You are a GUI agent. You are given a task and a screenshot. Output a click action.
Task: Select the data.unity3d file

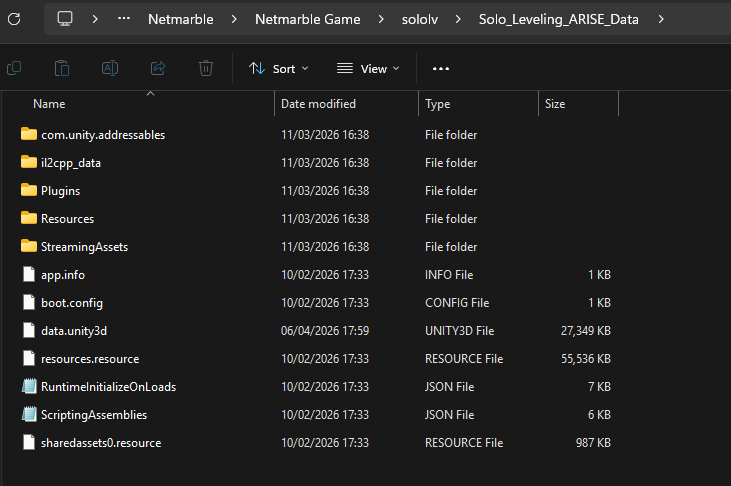[74, 331]
